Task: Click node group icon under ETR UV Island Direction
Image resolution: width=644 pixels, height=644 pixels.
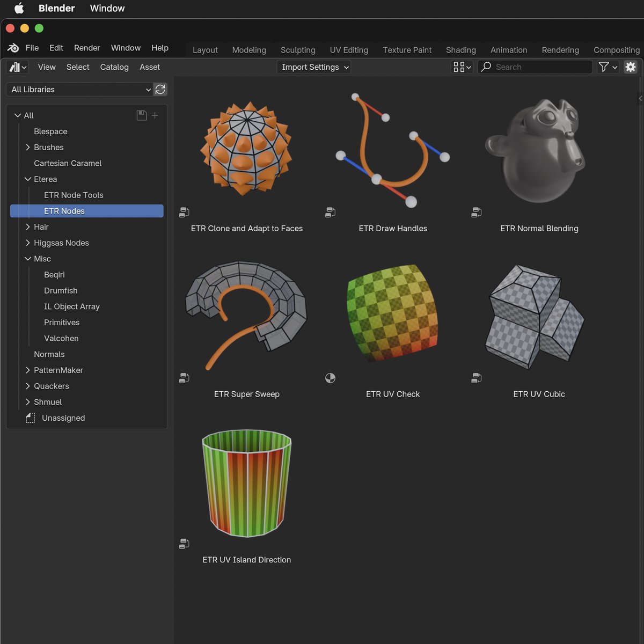Action: pos(184,544)
